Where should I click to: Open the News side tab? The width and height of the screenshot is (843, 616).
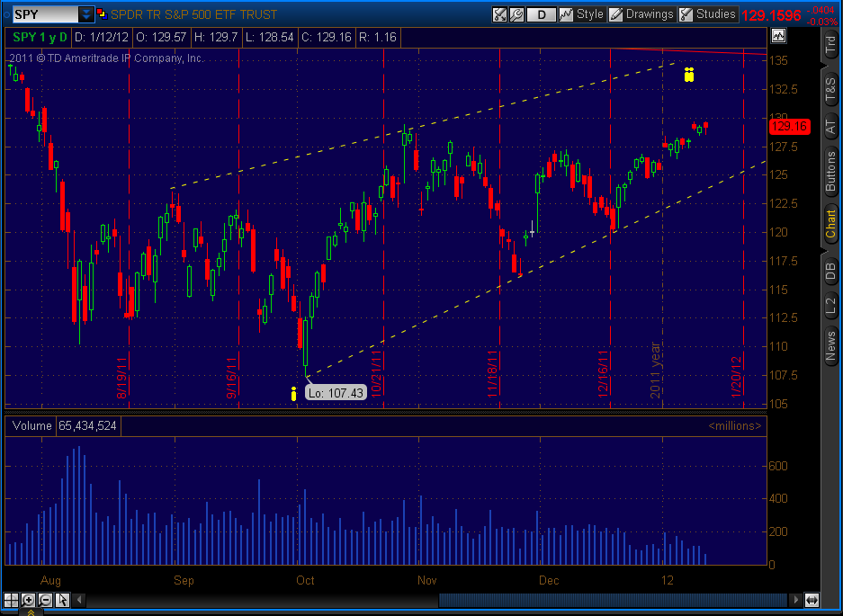pyautogui.click(x=830, y=345)
